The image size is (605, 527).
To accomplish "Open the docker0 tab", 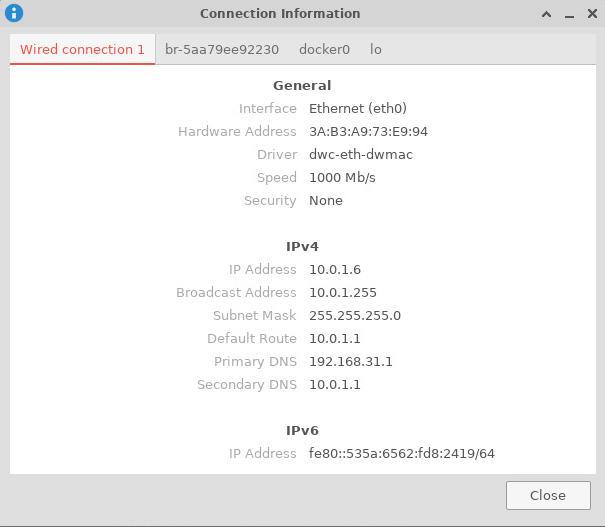I will [x=324, y=49].
